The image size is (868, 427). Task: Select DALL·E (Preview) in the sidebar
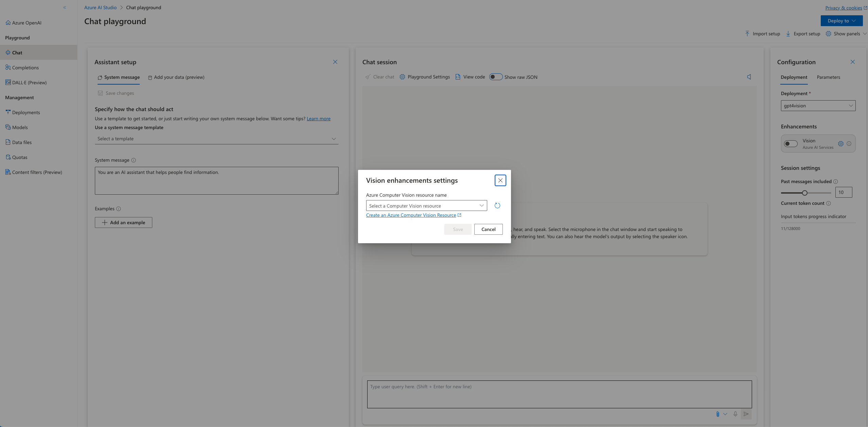pyautogui.click(x=29, y=82)
